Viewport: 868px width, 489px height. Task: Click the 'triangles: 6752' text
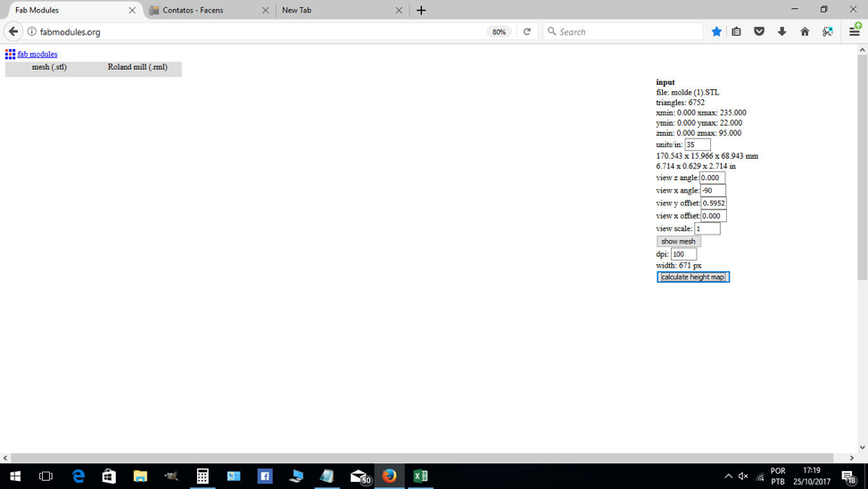[x=681, y=103]
